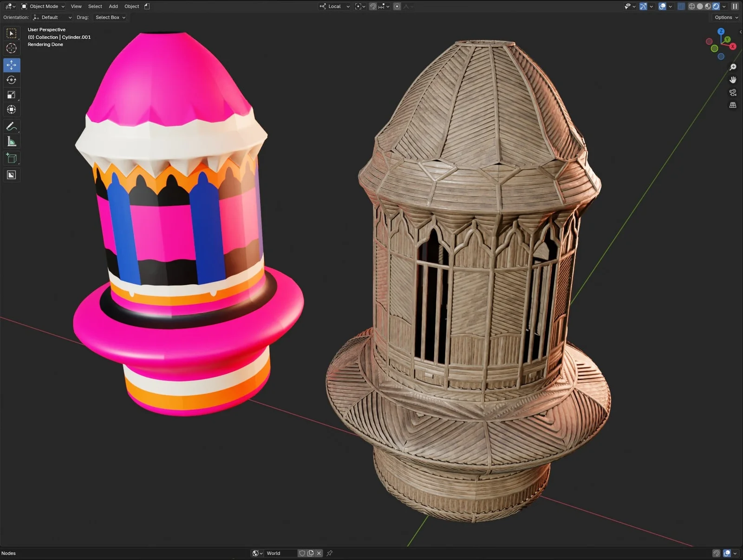Enable Wireframe viewport shading
This screenshot has width=743, height=560.
click(x=691, y=6)
